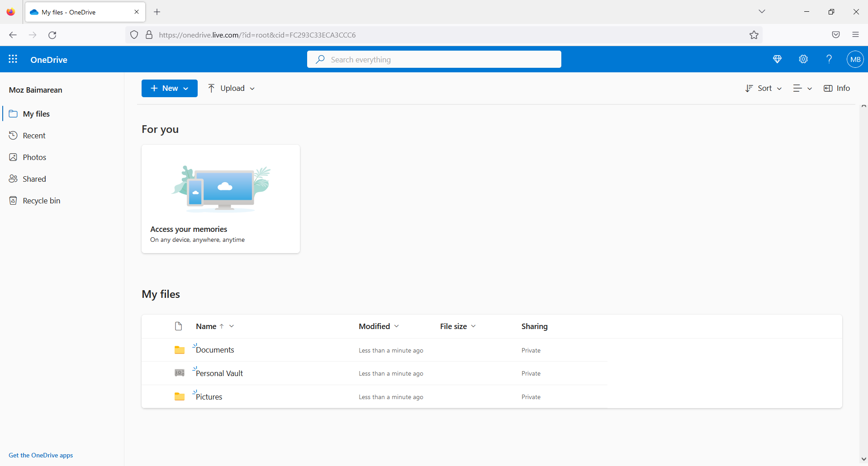Open the Documents folder name
This screenshot has height=466, width=868.
[x=215, y=350]
